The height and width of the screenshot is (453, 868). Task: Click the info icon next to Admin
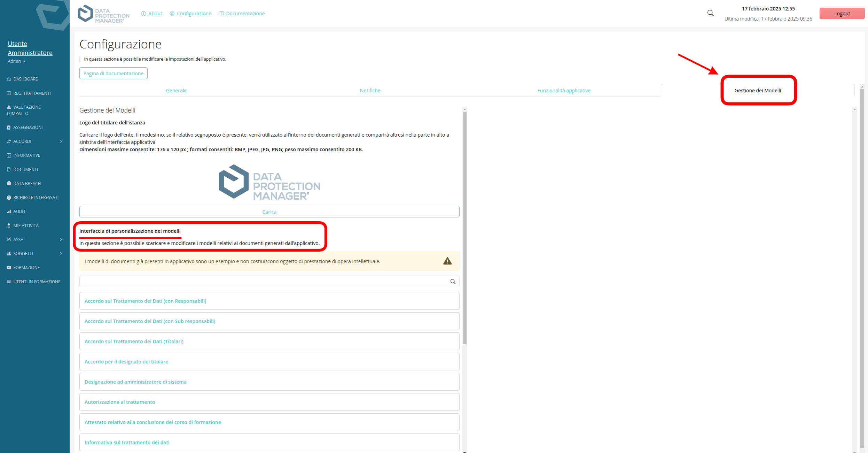25,61
